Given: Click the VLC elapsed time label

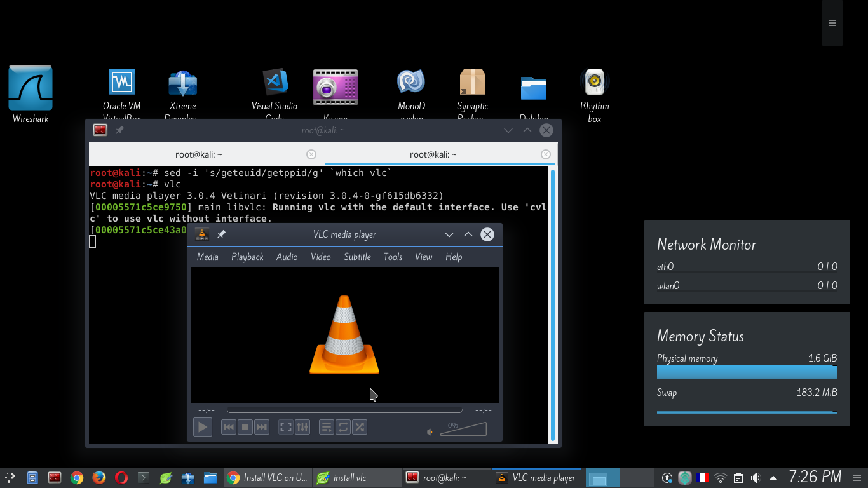Looking at the screenshot, I should point(207,410).
